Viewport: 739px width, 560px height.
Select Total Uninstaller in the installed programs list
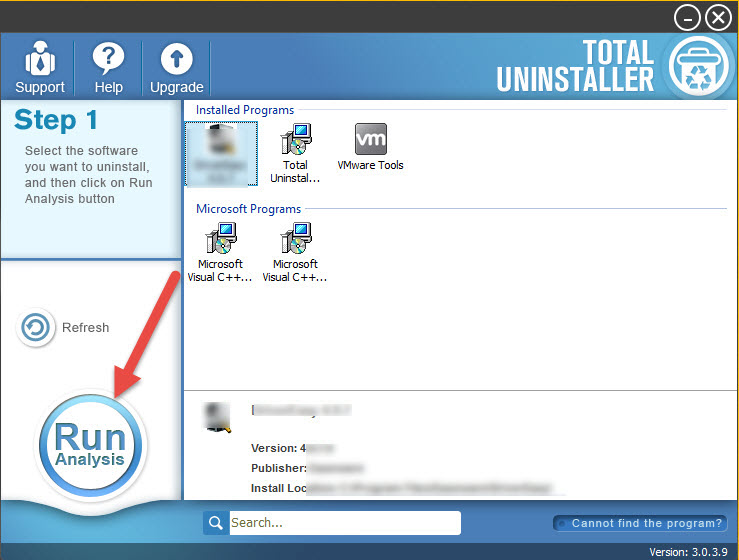tap(295, 153)
